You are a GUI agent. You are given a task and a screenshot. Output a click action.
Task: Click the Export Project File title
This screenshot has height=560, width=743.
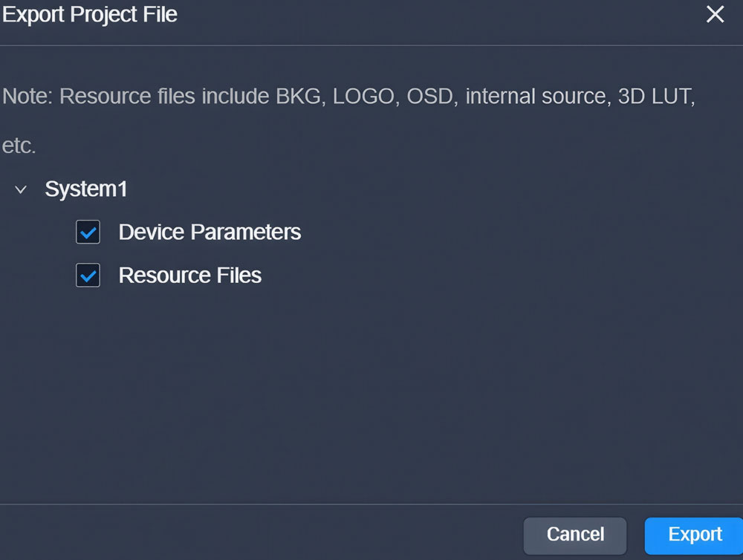pyautogui.click(x=89, y=14)
